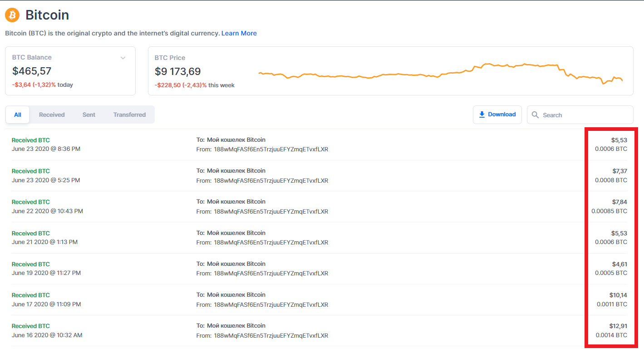Click the $7,84 transaction amount
The width and height of the screenshot is (644, 349).
619,202
